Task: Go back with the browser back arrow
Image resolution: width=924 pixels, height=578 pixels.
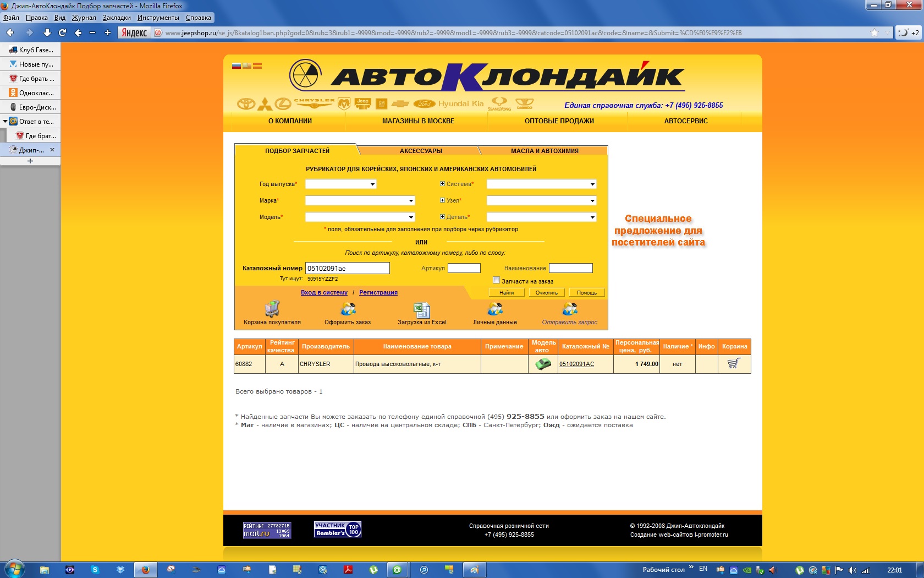Action: tap(10, 32)
